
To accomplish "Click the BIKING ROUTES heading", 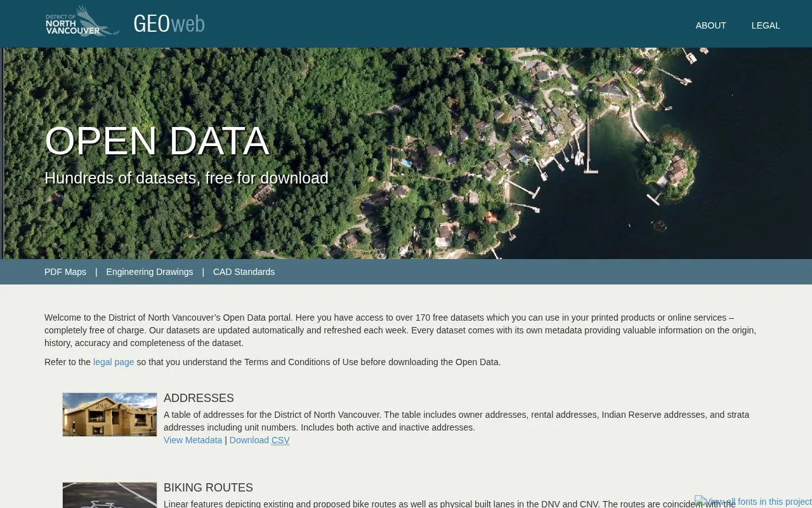I will click(208, 488).
